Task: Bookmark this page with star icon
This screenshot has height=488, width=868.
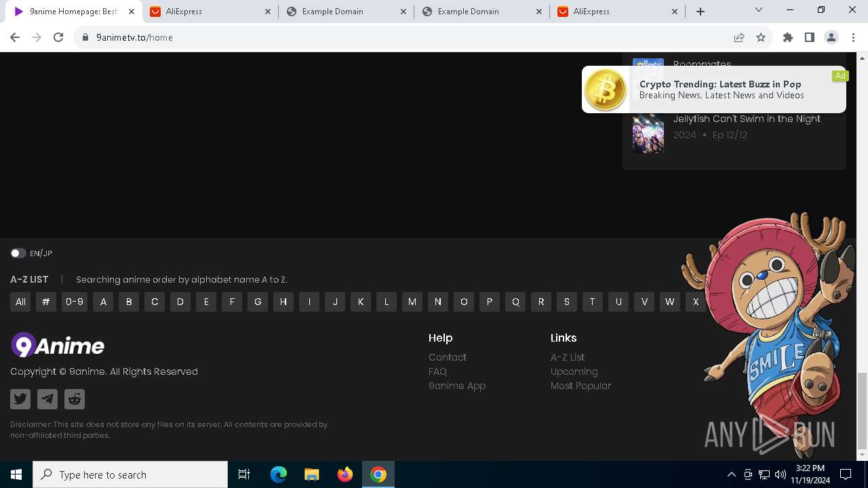Action: click(x=761, y=37)
